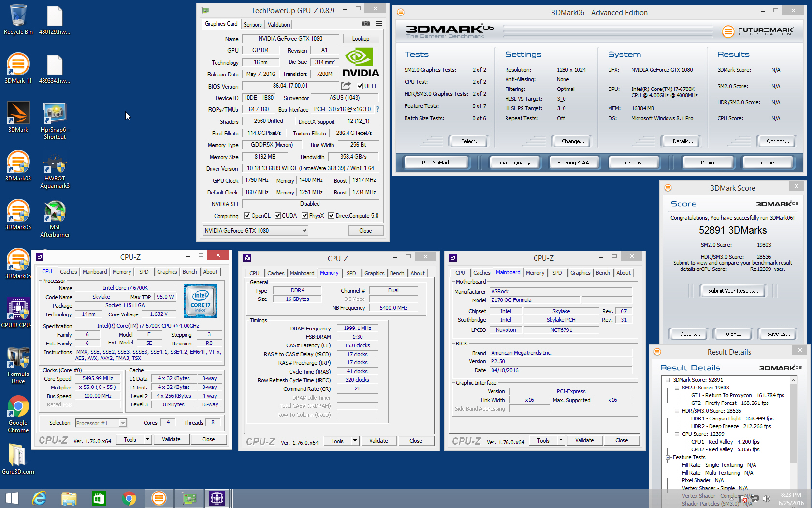
Task: Switch to the GPU-Z taskbar icon
Action: point(188,498)
